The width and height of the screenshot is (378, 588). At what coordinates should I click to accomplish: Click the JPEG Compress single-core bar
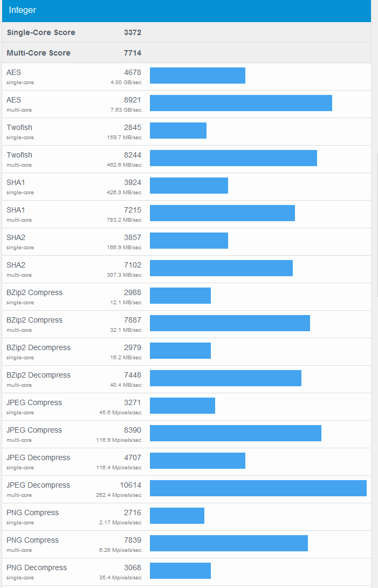[x=182, y=406]
